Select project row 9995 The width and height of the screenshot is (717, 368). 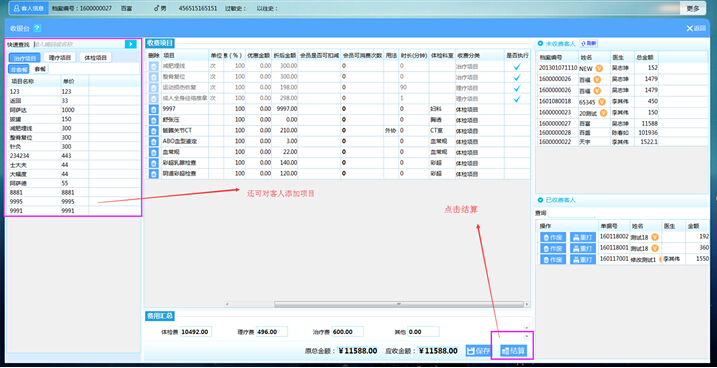tap(75, 202)
